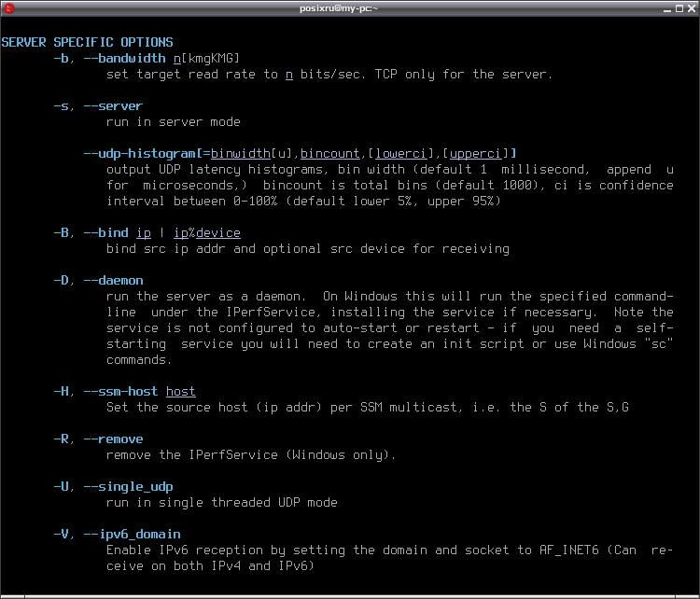Click the 'run in single threaded UDP mode' line

tap(222, 503)
